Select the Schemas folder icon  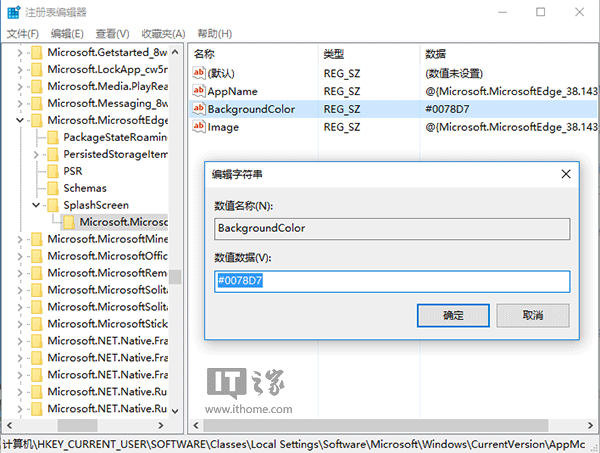[53, 188]
